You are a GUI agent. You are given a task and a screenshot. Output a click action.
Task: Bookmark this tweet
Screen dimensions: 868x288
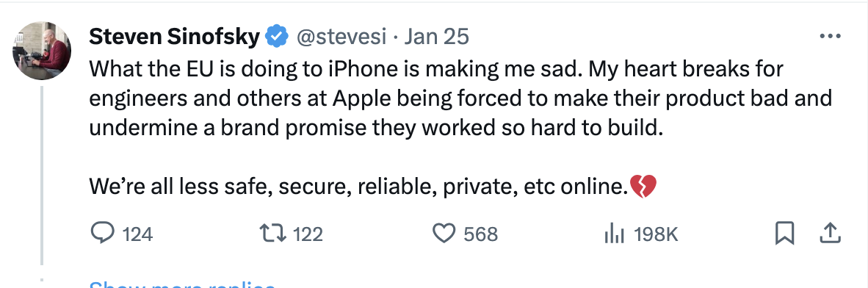784,234
